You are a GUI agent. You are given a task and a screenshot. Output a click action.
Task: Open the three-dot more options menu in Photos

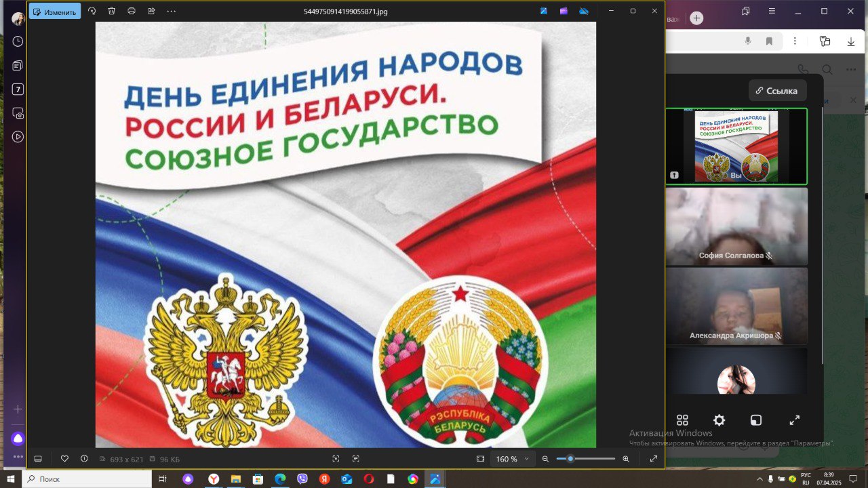tap(171, 12)
